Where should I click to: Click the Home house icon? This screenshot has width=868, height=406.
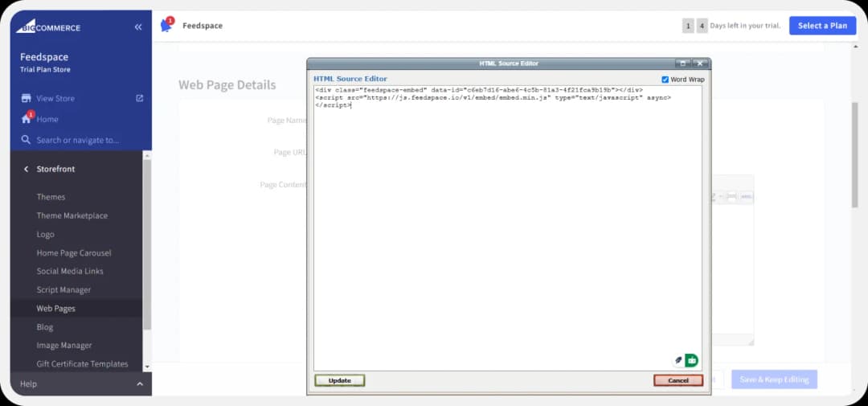tap(26, 118)
